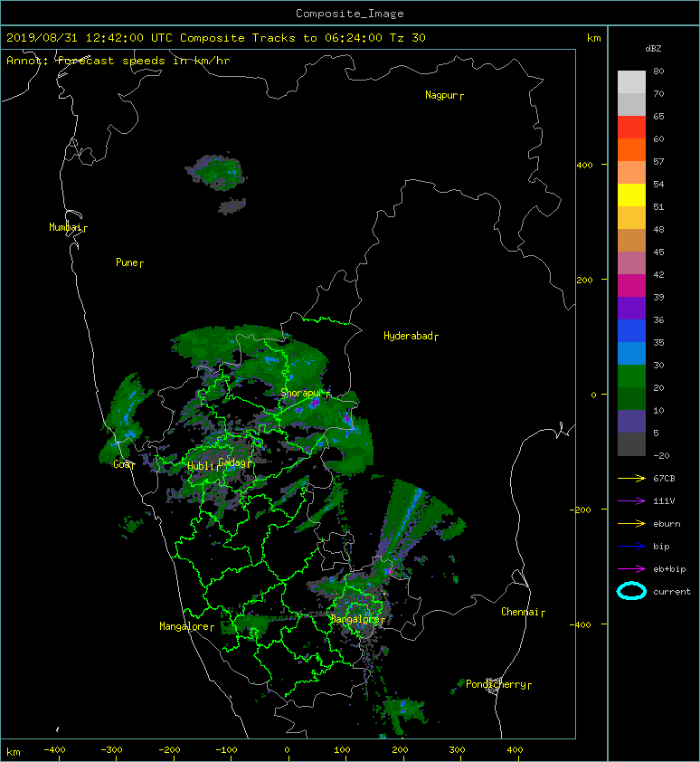The width and height of the screenshot is (700, 762).
Task: Click the 'eb+bip' legend label
Action: [x=669, y=569]
